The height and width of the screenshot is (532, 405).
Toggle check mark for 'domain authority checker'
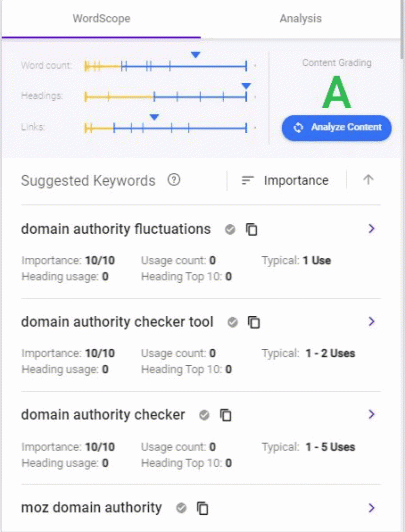click(x=204, y=415)
